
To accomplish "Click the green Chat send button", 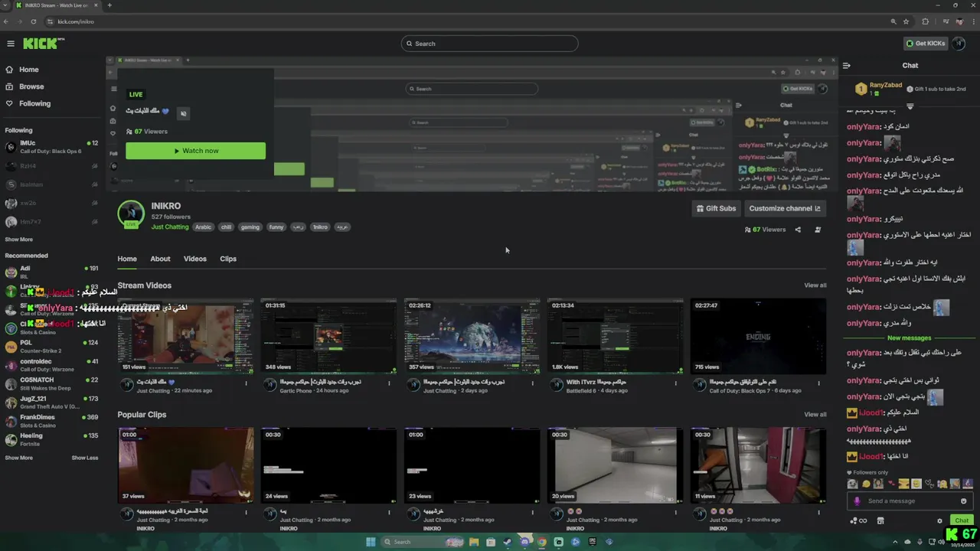I will (962, 520).
